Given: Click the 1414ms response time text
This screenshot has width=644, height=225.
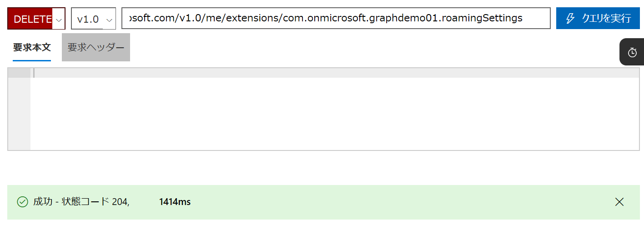Looking at the screenshot, I should tap(175, 202).
